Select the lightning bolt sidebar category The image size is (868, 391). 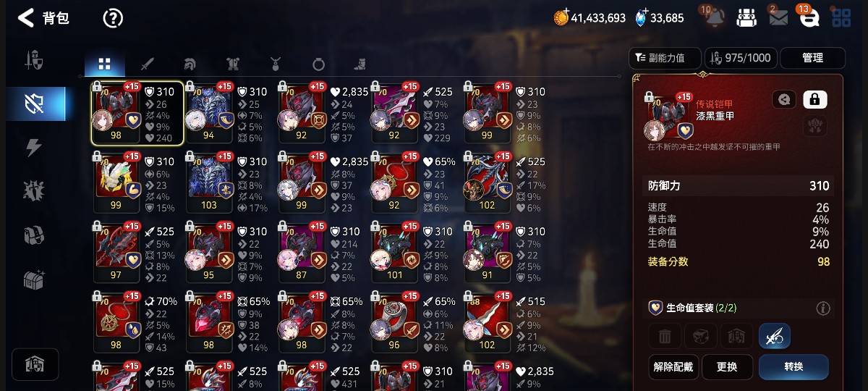click(33, 148)
